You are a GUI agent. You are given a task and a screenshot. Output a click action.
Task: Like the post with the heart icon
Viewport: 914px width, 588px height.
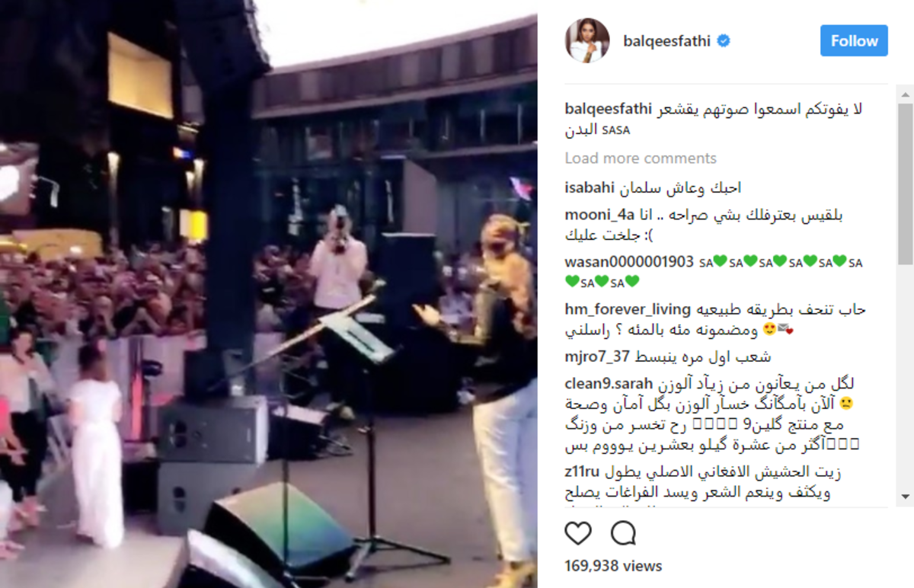(578, 533)
